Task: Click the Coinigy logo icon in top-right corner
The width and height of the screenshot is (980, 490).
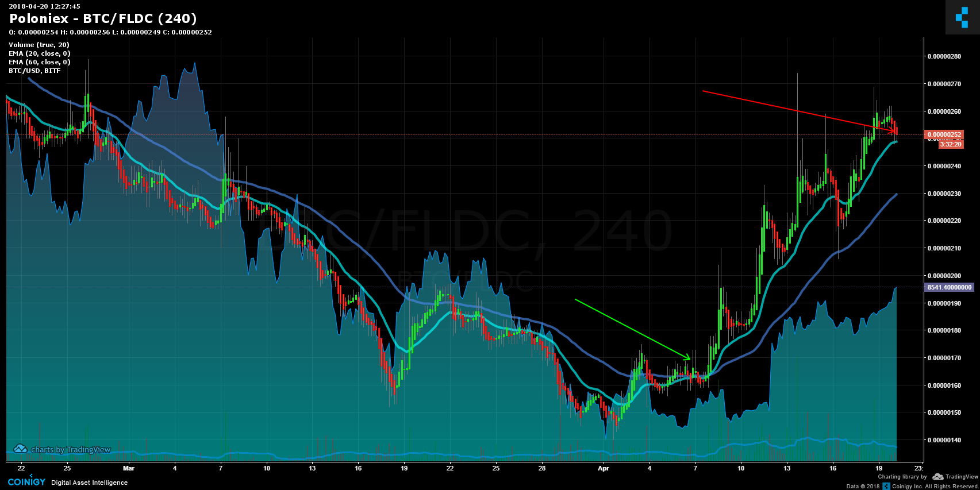Action: click(962, 17)
